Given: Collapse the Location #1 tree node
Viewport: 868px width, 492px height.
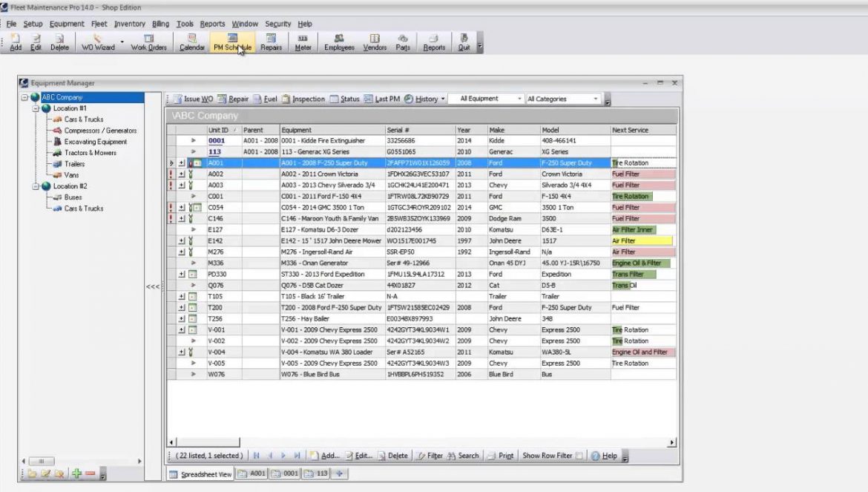Looking at the screenshot, I should point(36,108).
